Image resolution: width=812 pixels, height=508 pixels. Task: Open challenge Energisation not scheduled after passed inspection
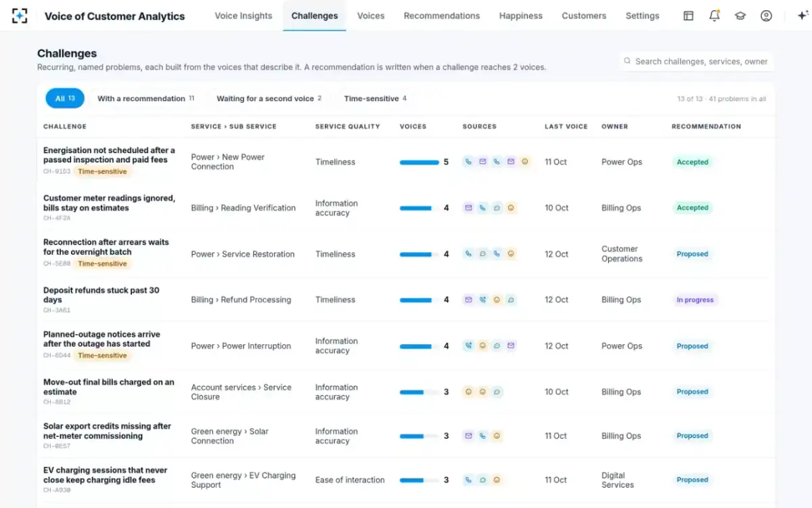coord(109,155)
